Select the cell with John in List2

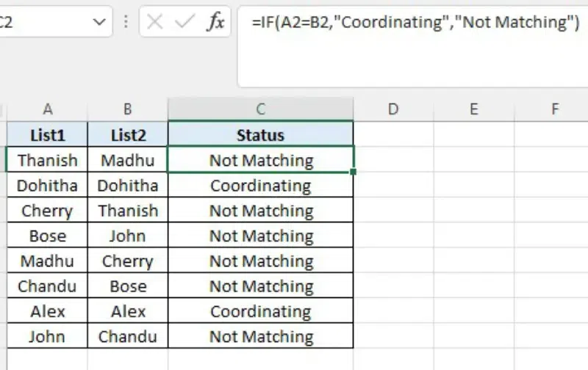(128, 236)
